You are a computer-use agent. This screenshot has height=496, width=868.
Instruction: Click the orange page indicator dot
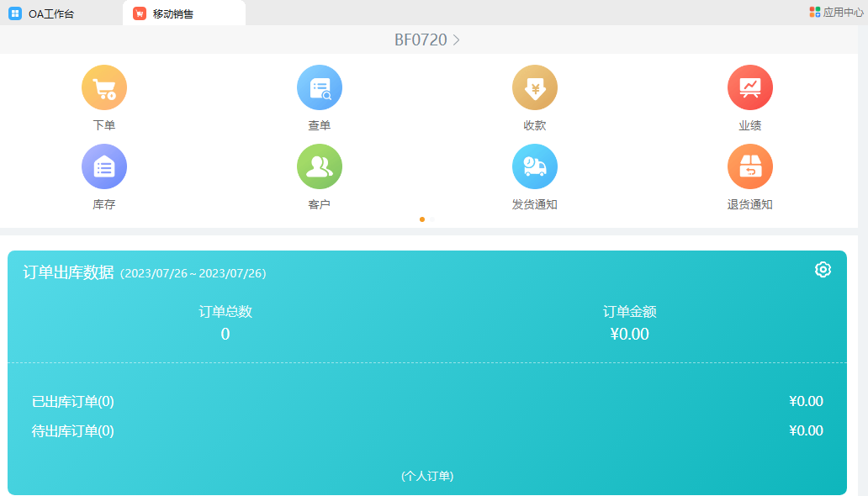tap(422, 219)
